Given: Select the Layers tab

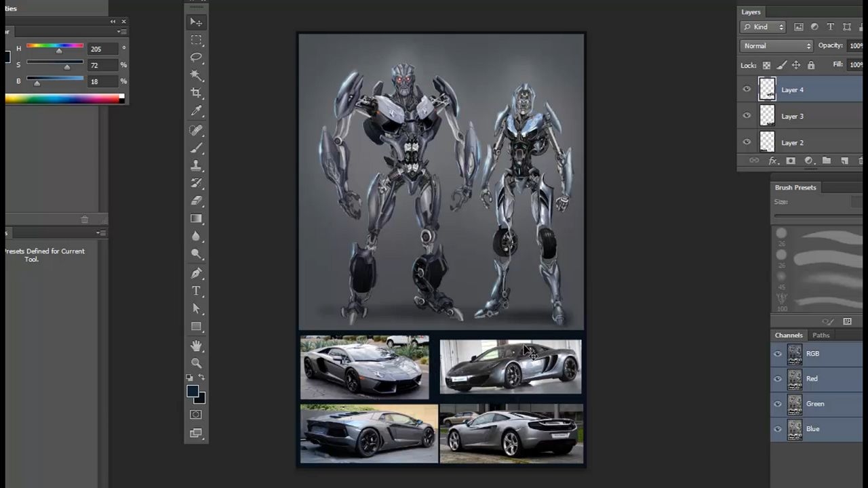Looking at the screenshot, I should [751, 12].
